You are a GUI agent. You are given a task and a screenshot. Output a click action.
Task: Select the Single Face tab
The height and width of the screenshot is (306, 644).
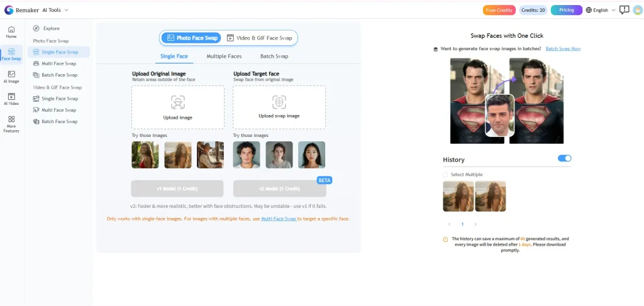click(x=174, y=56)
